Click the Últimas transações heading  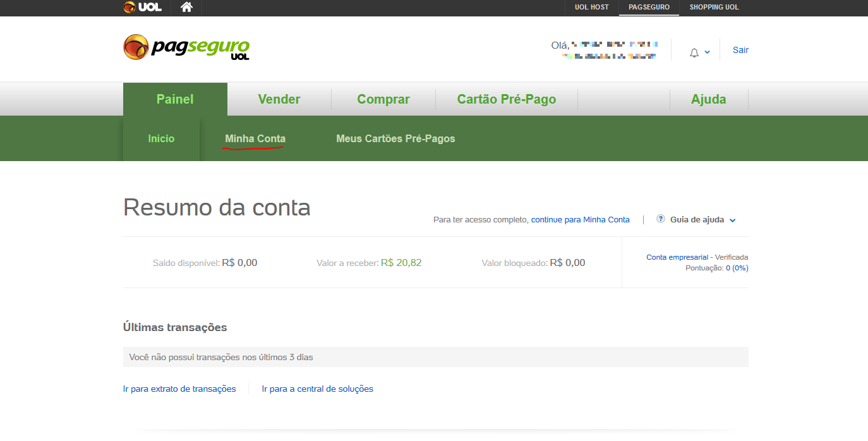[x=175, y=327]
